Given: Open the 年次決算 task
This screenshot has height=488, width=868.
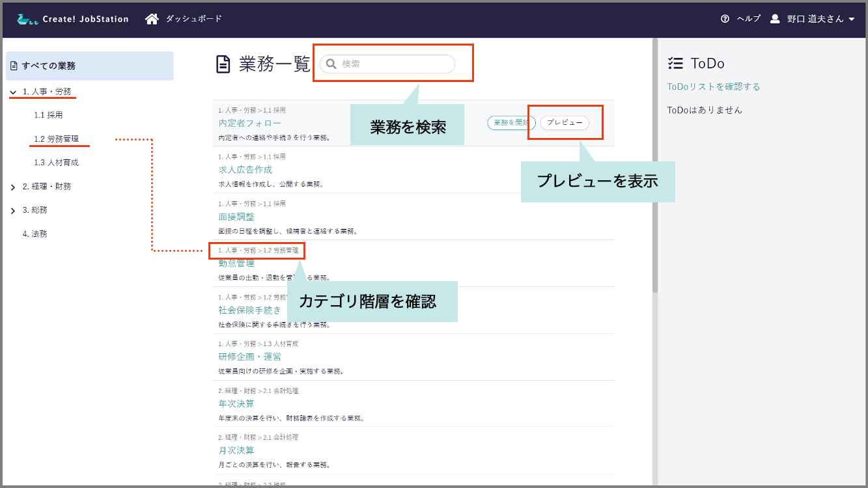Looking at the screenshot, I should (x=236, y=404).
